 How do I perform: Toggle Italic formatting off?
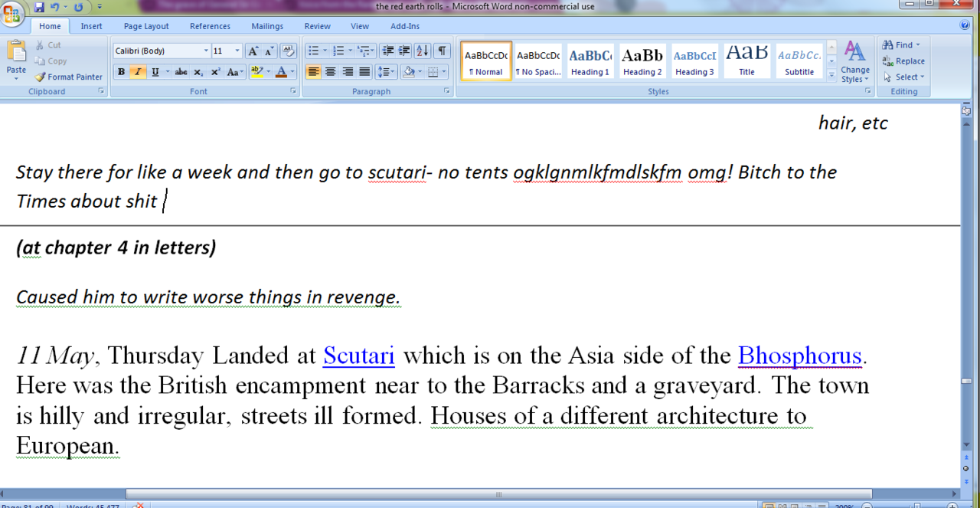click(x=138, y=72)
